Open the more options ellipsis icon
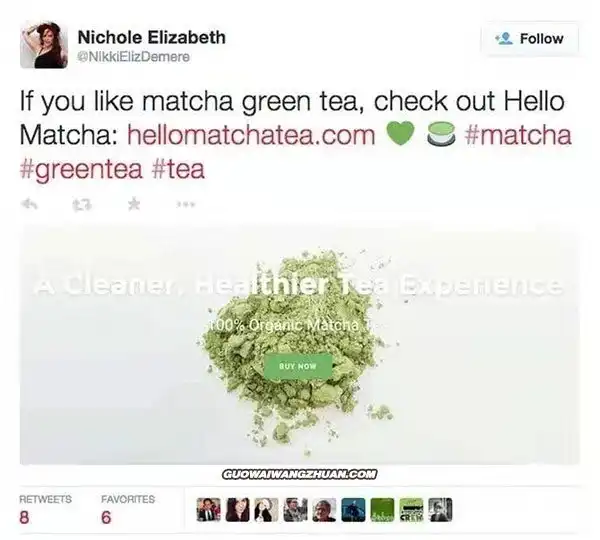600x540 pixels. (x=186, y=205)
